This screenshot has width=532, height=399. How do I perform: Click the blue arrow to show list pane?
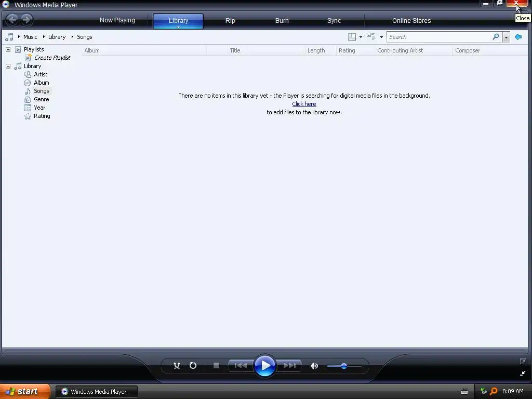coord(518,37)
